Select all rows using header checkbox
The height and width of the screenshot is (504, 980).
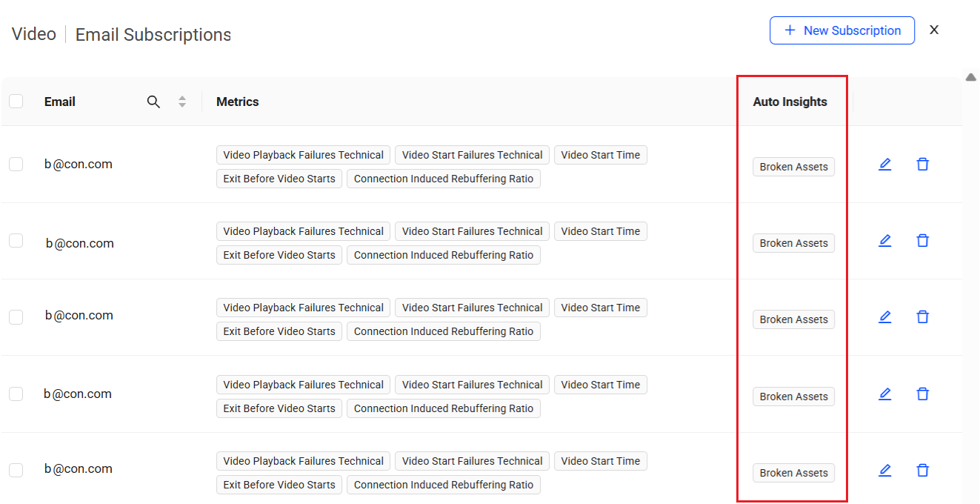click(16, 102)
